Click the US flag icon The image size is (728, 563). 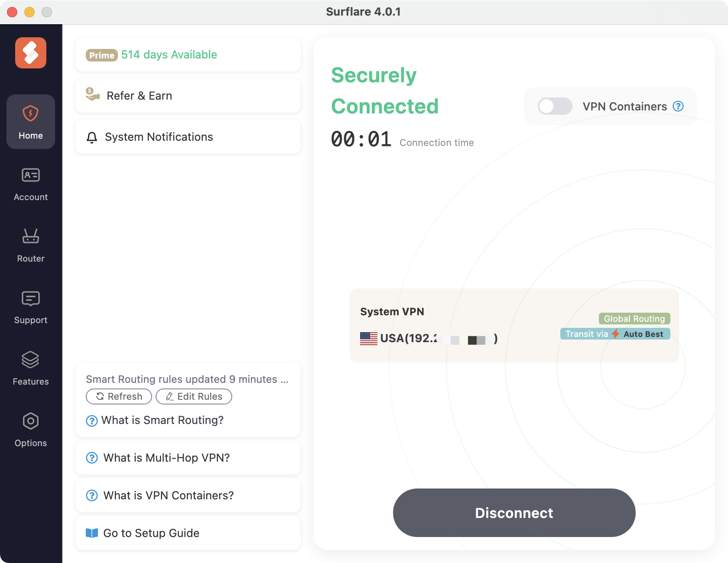368,338
